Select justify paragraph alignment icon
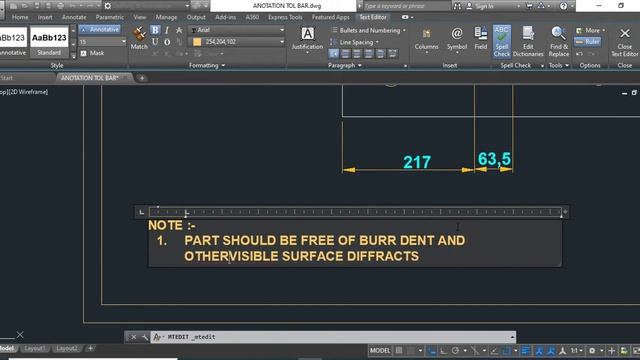This screenshot has height=360, width=640. point(380,53)
